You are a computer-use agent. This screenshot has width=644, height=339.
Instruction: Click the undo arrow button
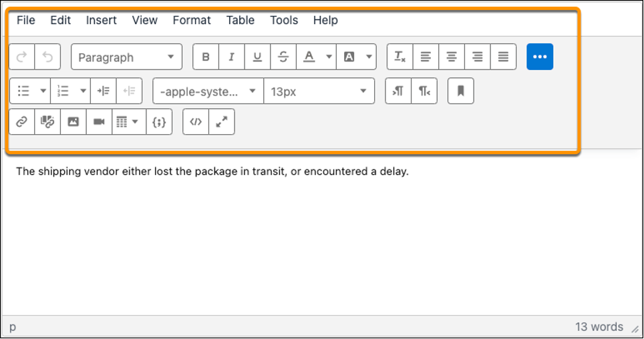point(47,57)
